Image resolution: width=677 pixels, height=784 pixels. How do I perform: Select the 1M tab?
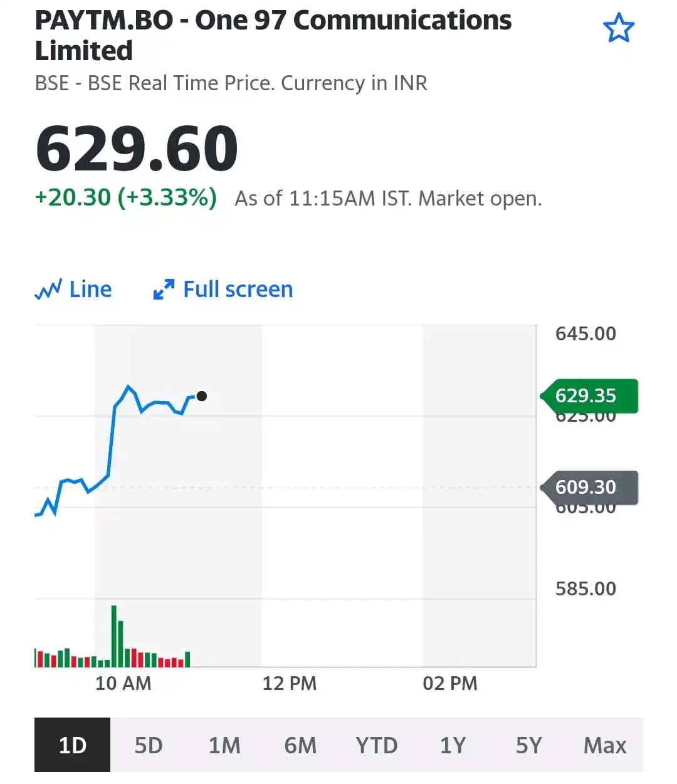coord(224,745)
